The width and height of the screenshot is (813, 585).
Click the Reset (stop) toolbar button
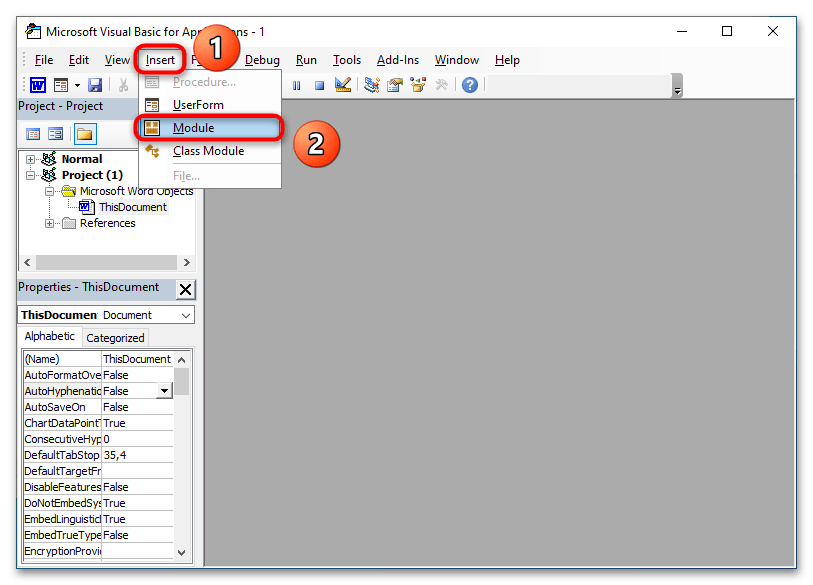coord(319,86)
